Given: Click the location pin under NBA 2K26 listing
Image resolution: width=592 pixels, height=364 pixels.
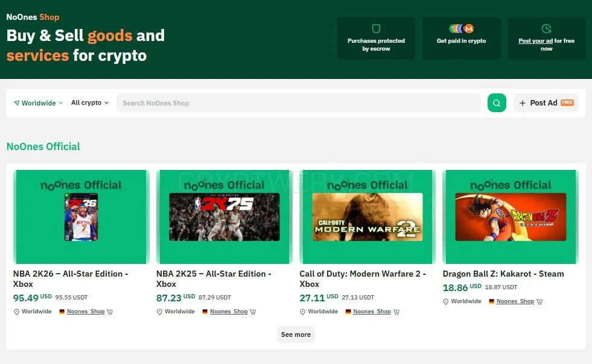Looking at the screenshot, I should coord(17,312).
